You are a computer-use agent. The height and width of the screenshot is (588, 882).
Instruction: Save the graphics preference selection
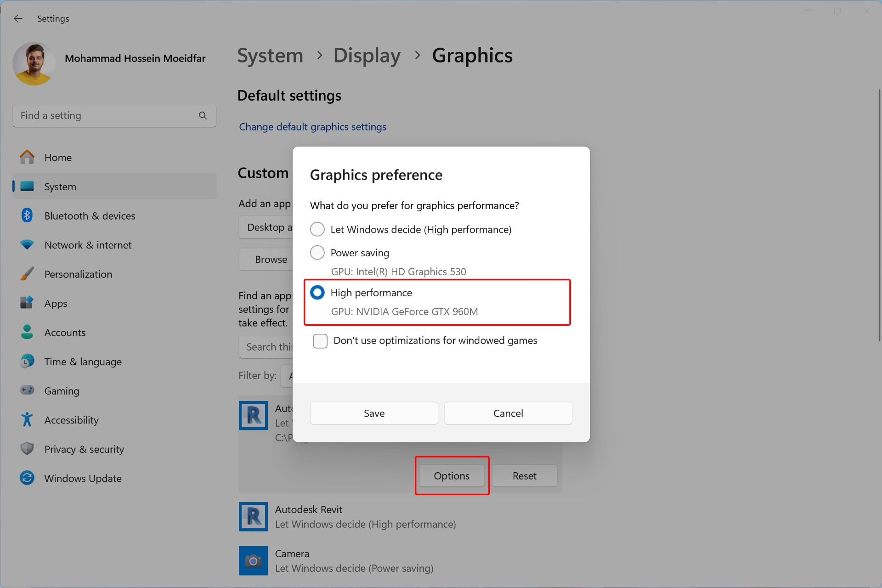tap(374, 413)
